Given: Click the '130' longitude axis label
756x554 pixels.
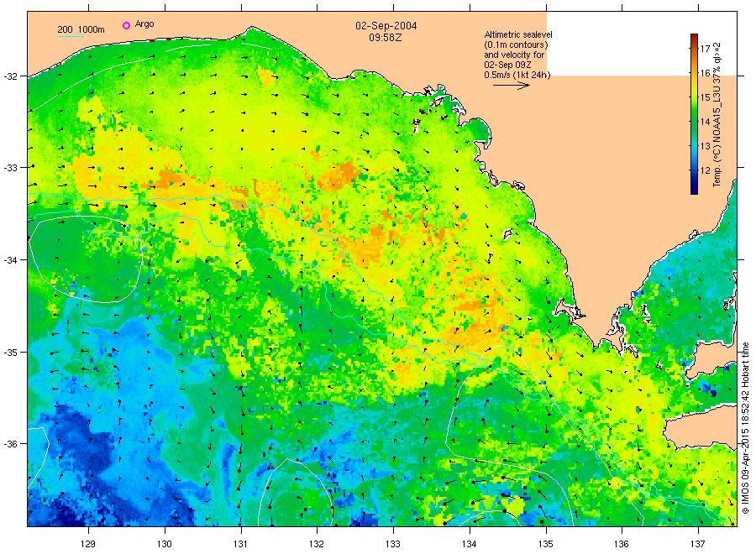Looking at the screenshot, I should tap(165, 545).
